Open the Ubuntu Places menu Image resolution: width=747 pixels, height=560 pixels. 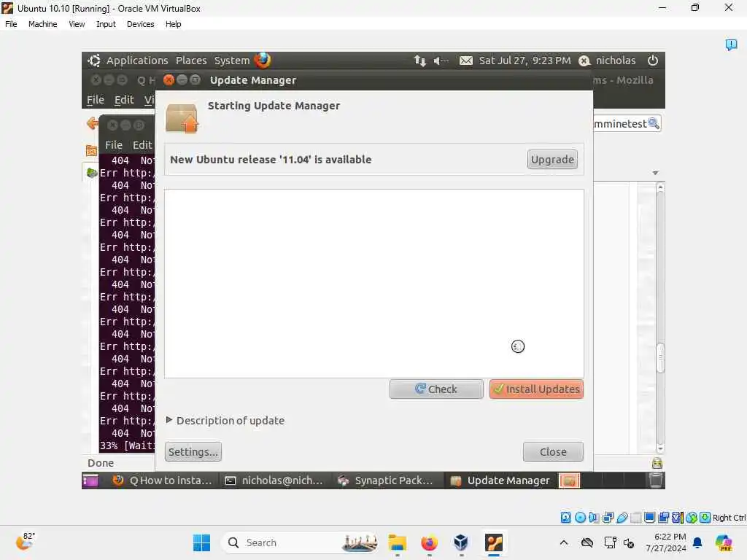(191, 61)
